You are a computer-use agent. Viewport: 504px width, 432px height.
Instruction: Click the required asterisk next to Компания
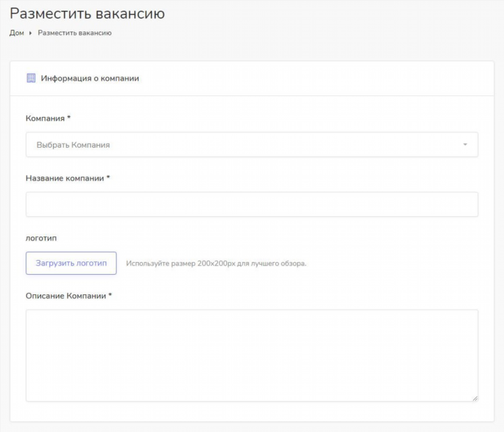(69, 118)
